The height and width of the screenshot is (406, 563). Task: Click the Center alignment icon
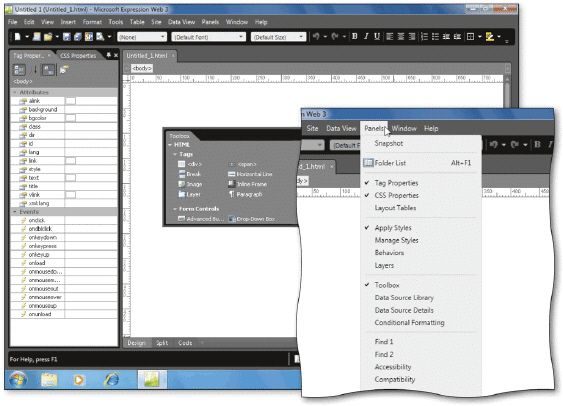[x=401, y=36]
